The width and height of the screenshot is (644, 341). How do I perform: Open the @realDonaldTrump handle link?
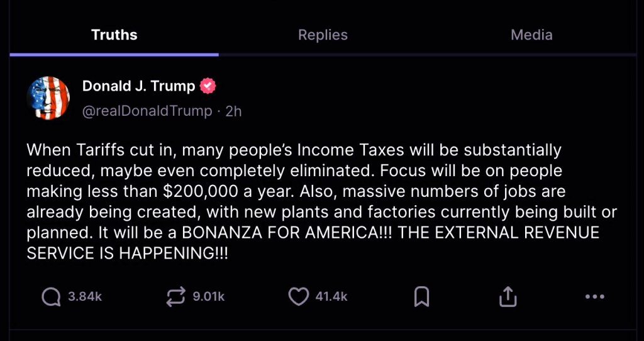(x=147, y=111)
